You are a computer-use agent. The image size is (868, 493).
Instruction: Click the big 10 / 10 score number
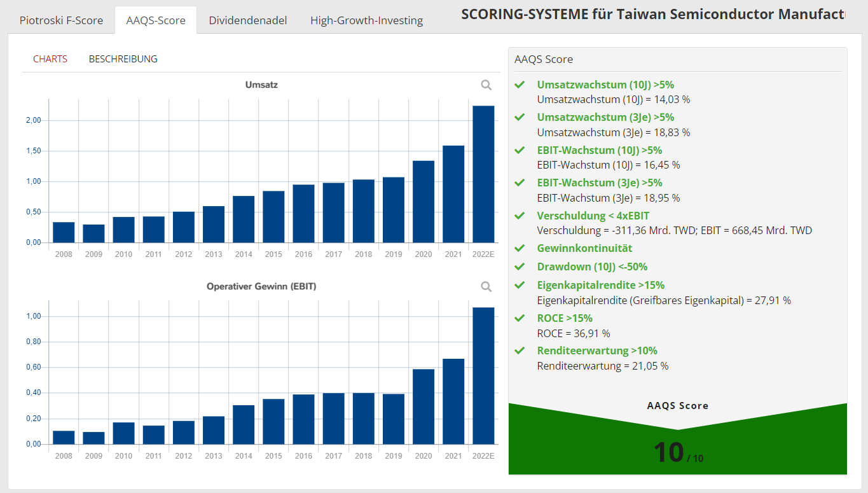pos(678,452)
